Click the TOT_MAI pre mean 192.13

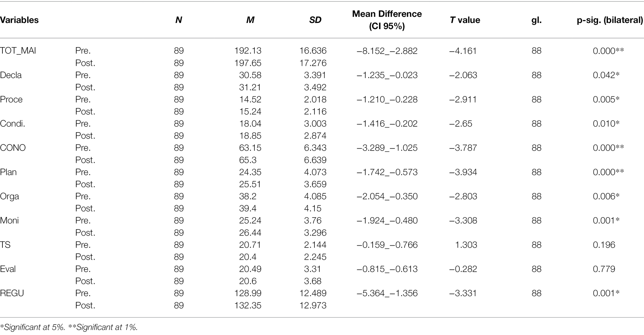[x=248, y=51]
